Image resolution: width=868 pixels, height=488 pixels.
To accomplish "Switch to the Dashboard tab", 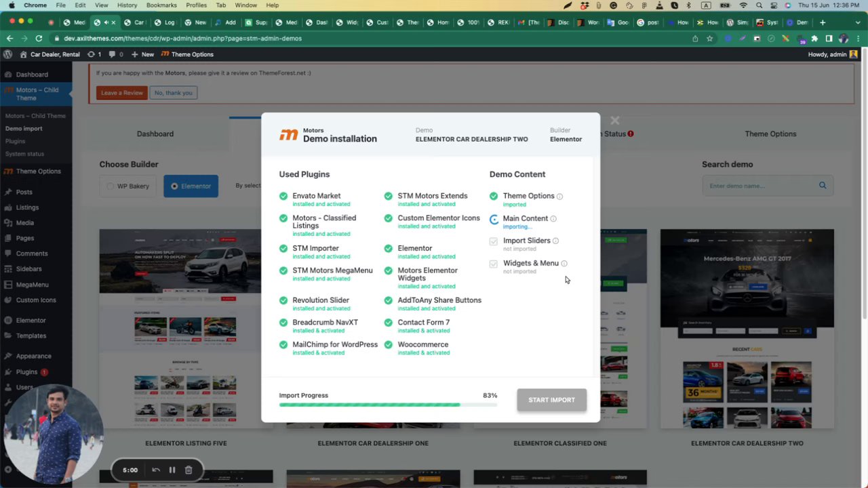I will [x=155, y=134].
